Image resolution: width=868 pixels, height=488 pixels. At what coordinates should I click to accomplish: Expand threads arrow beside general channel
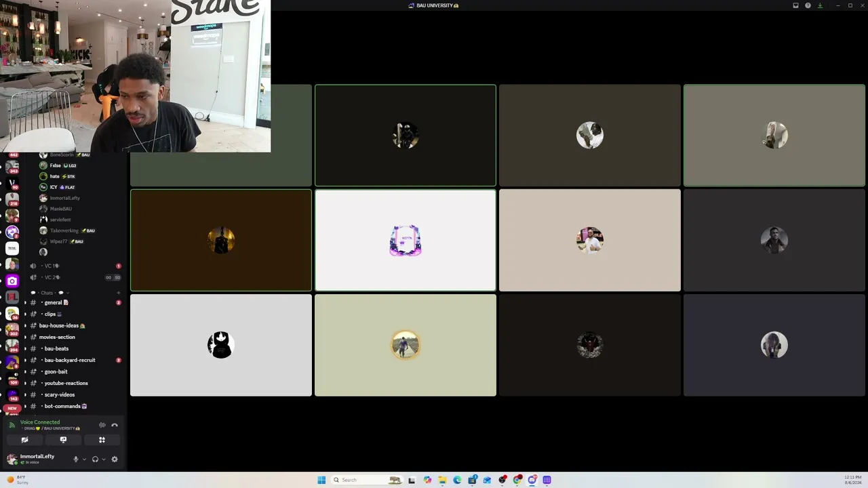[x=25, y=302]
